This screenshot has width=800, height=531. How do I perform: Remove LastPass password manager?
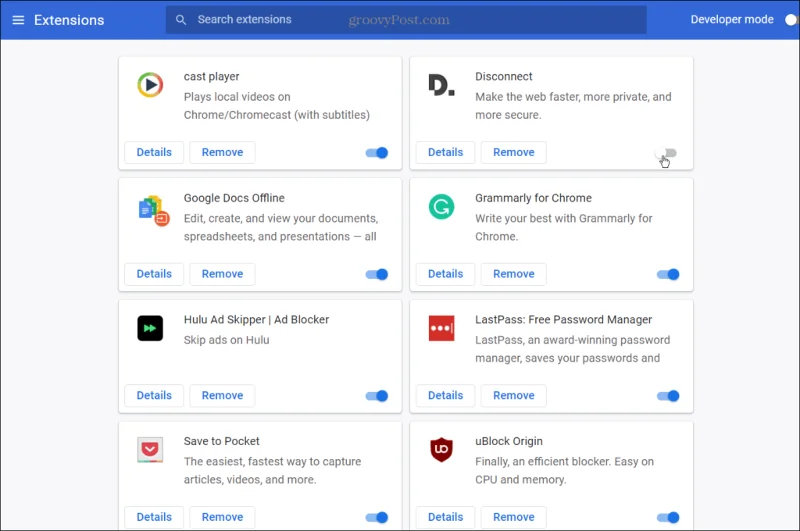[x=514, y=395]
